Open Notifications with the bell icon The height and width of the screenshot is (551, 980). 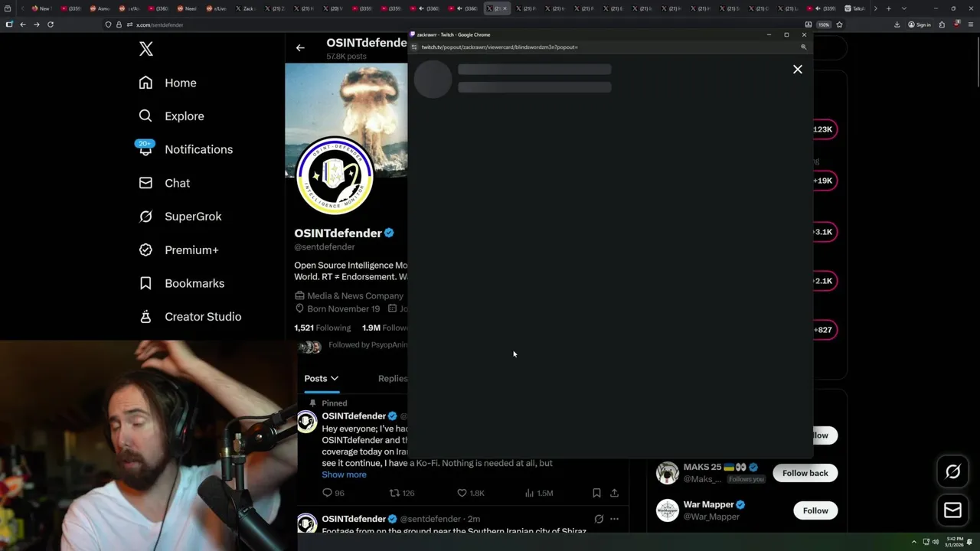tap(185, 149)
